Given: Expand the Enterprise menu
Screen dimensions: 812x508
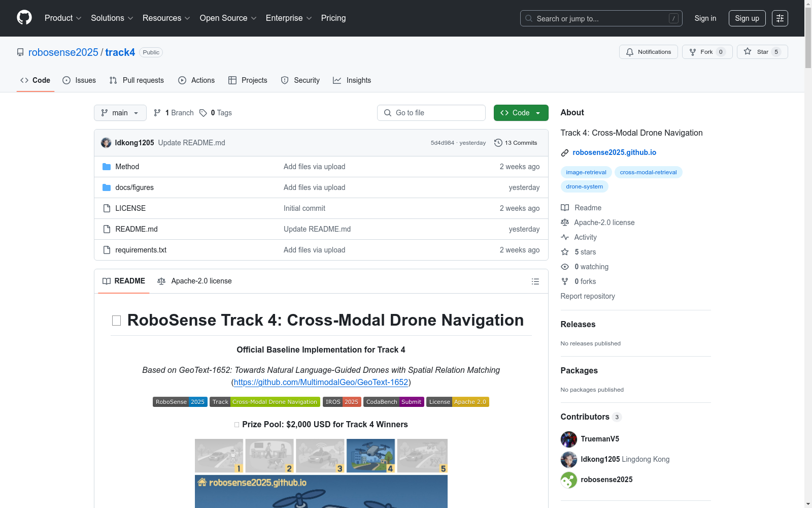Looking at the screenshot, I should click(x=289, y=18).
